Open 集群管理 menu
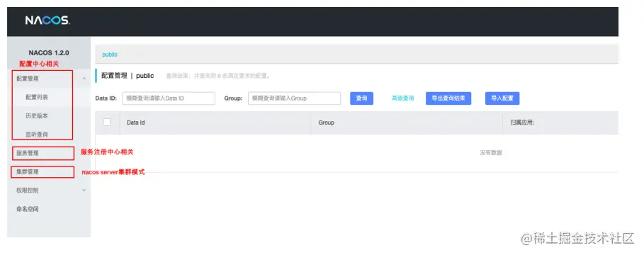644x255 pixels. [28, 171]
